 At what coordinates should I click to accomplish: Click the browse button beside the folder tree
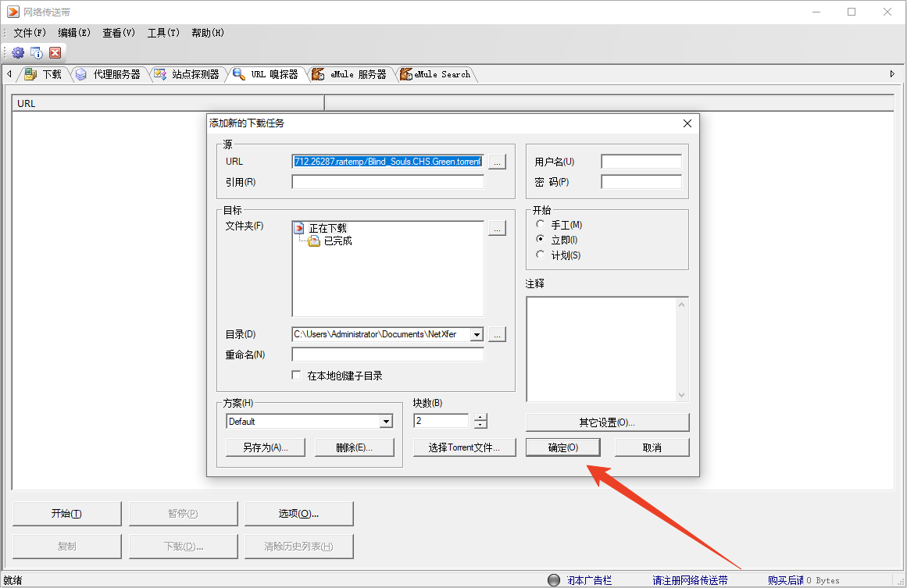click(498, 228)
